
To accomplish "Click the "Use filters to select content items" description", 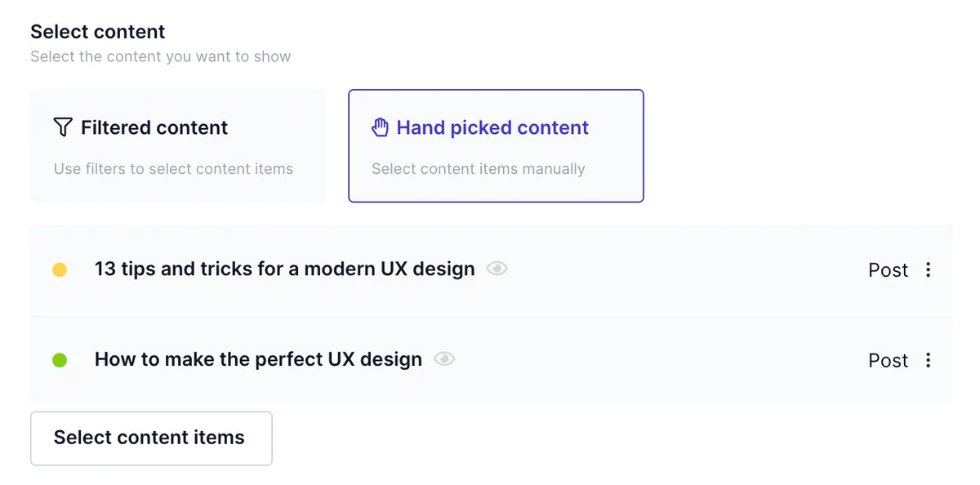I will [x=173, y=169].
